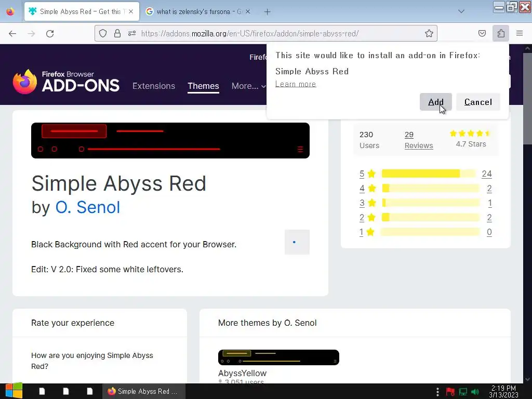Bookmark this page with the star
The height and width of the screenshot is (399, 532).
(x=429, y=33)
